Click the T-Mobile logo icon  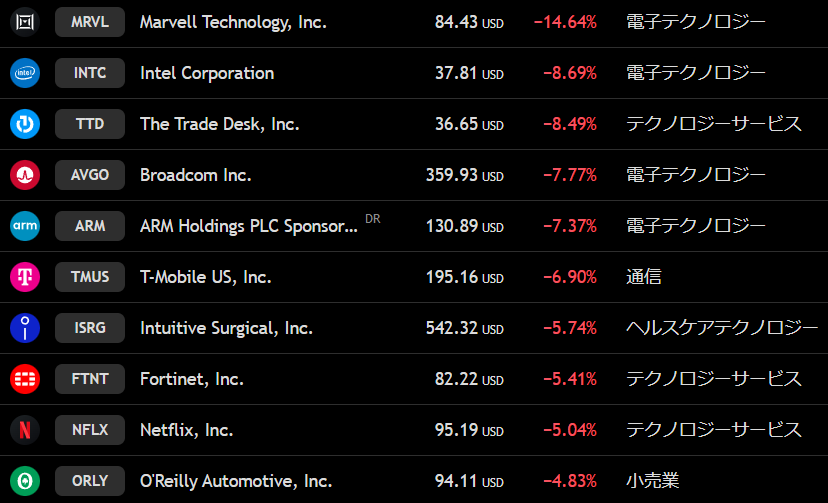pos(25,277)
